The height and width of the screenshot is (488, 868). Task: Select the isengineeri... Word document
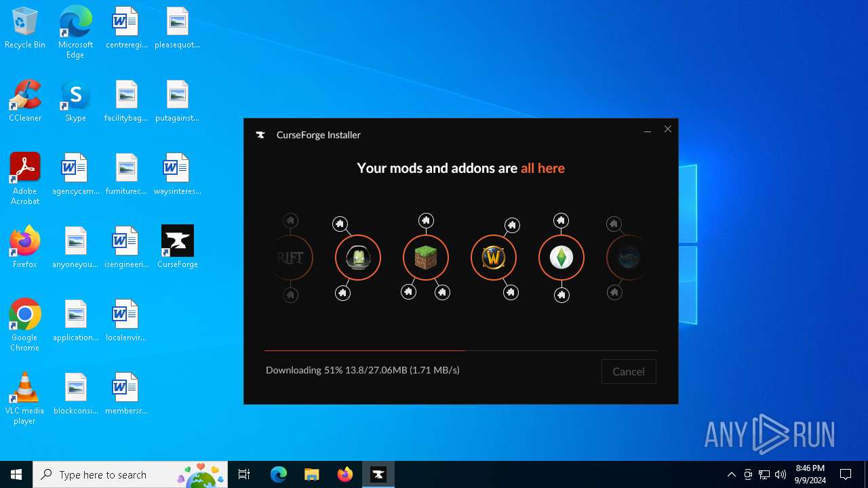[x=126, y=247]
